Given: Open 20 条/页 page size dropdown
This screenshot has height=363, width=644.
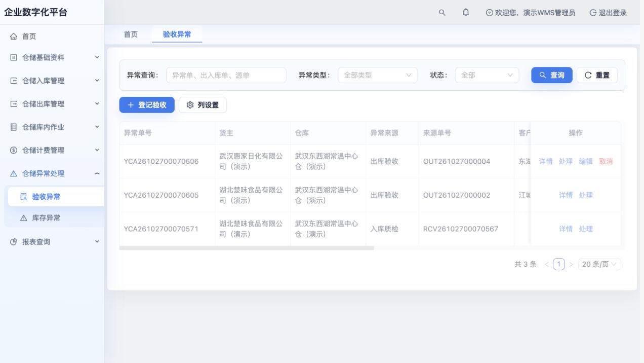Looking at the screenshot, I should click(x=599, y=264).
